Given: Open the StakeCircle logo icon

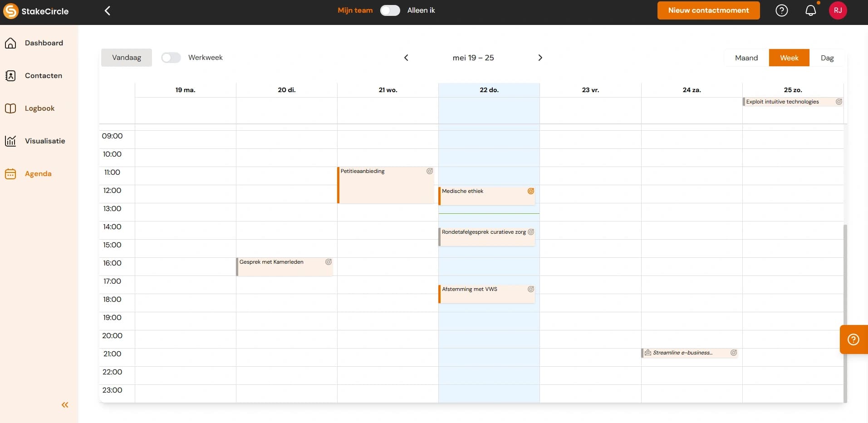Looking at the screenshot, I should coord(10,11).
